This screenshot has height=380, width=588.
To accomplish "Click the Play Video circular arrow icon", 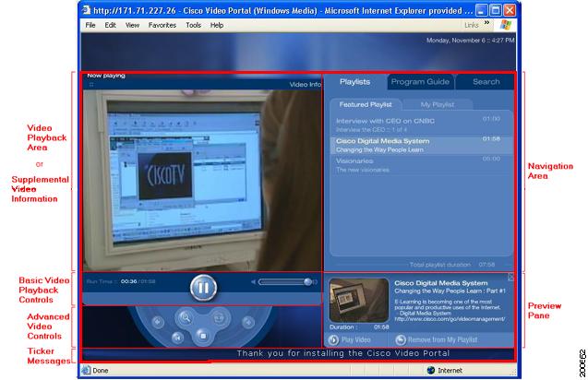I will [333, 340].
